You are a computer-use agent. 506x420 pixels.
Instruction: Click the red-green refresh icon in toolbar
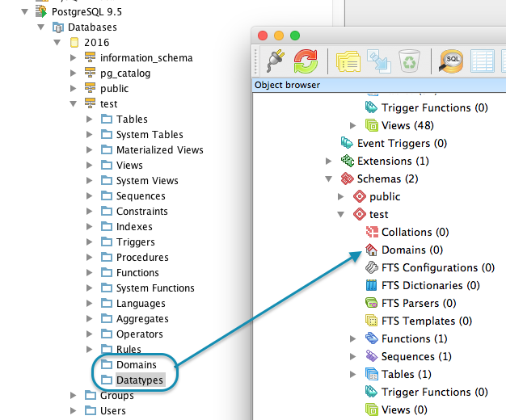click(x=306, y=61)
